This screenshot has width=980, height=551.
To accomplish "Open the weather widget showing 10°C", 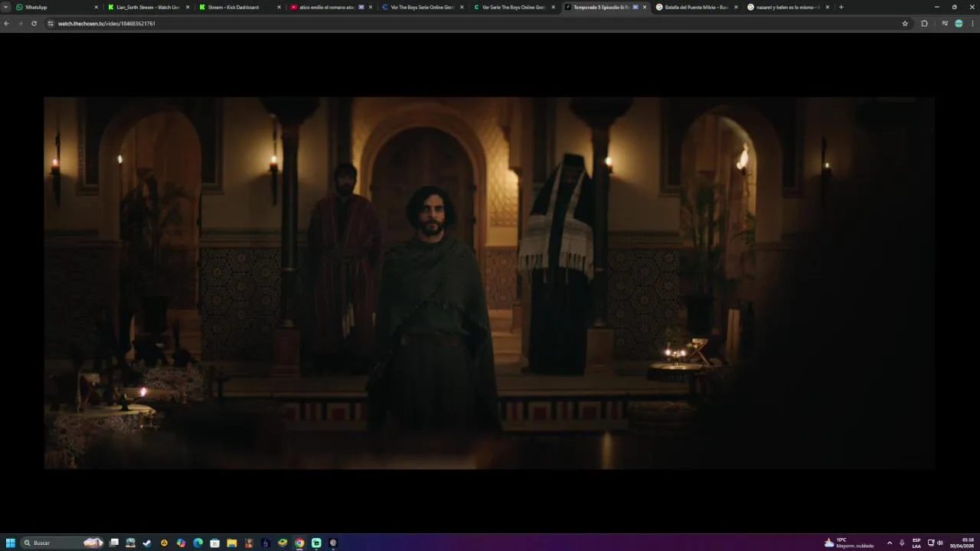I will (849, 543).
